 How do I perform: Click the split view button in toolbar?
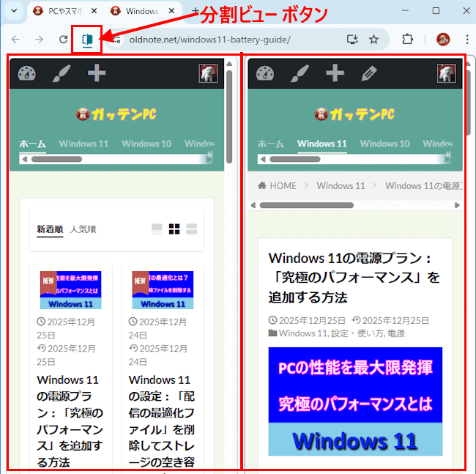point(87,40)
